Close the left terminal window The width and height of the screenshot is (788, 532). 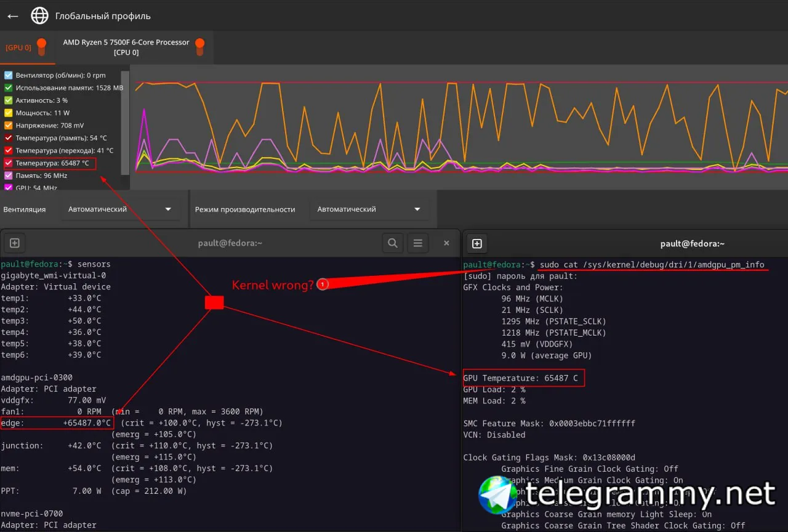[446, 243]
